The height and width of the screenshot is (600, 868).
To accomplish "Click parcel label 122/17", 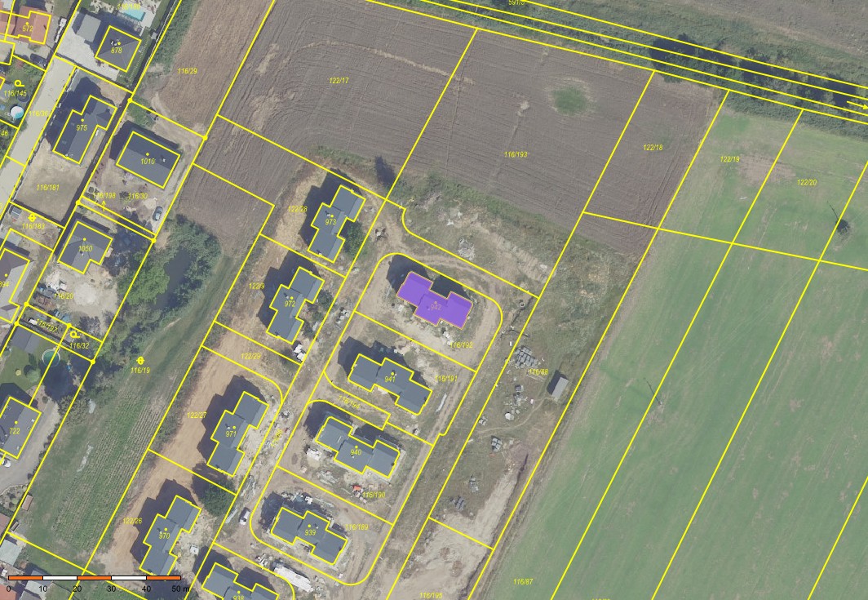I will [339, 80].
